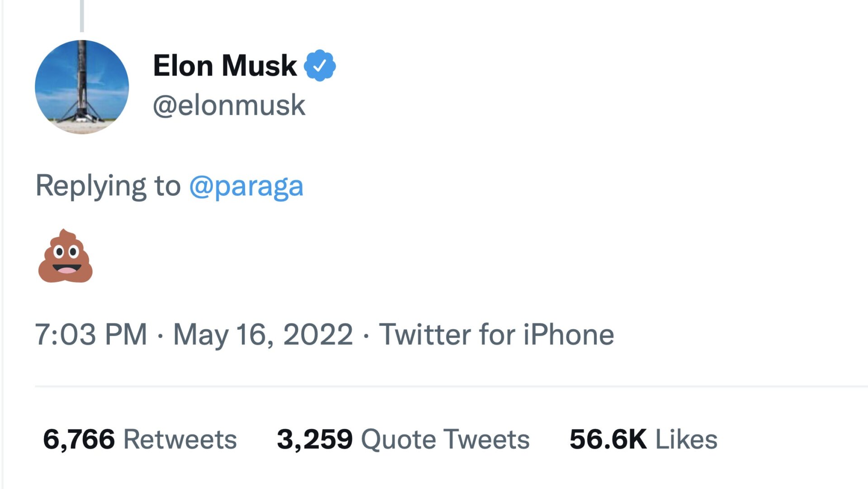Click the Elon Musk display name
Viewport: 868px width, 489px height.
[x=224, y=64]
